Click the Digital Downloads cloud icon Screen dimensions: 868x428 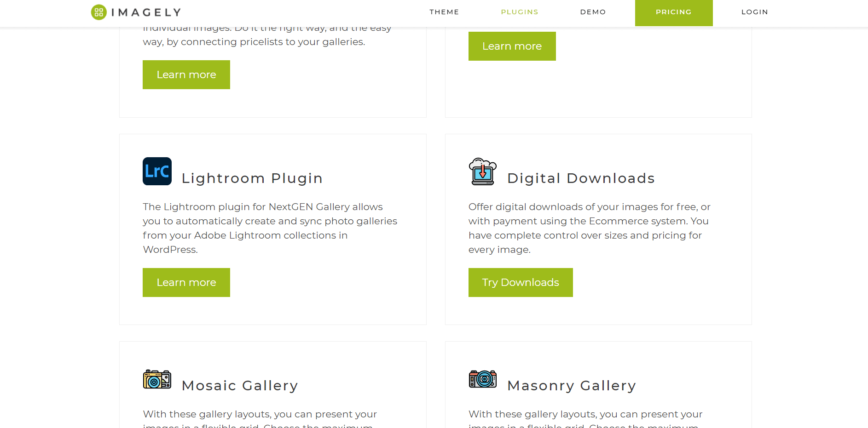pyautogui.click(x=483, y=171)
